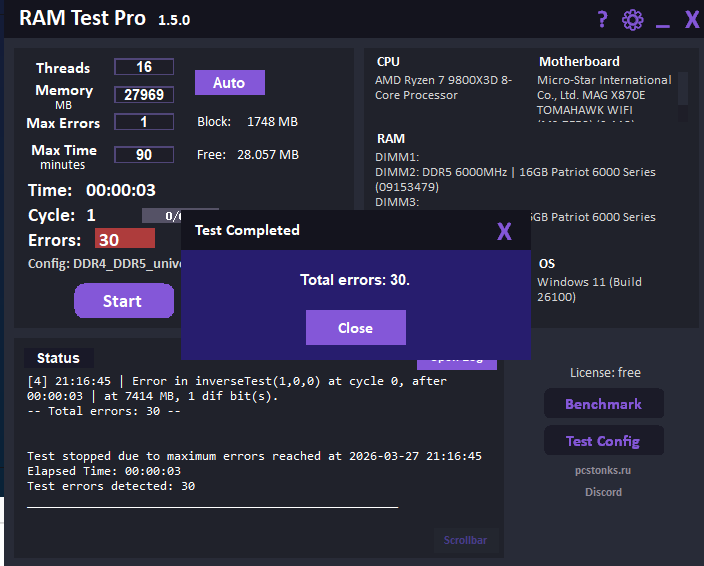Click the 'Total errors: 30.' dialog text
The width and height of the screenshot is (704, 566).
coord(355,280)
